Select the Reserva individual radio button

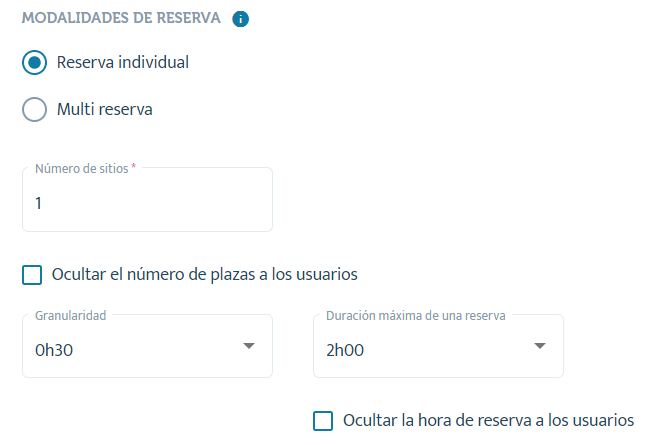(34, 63)
